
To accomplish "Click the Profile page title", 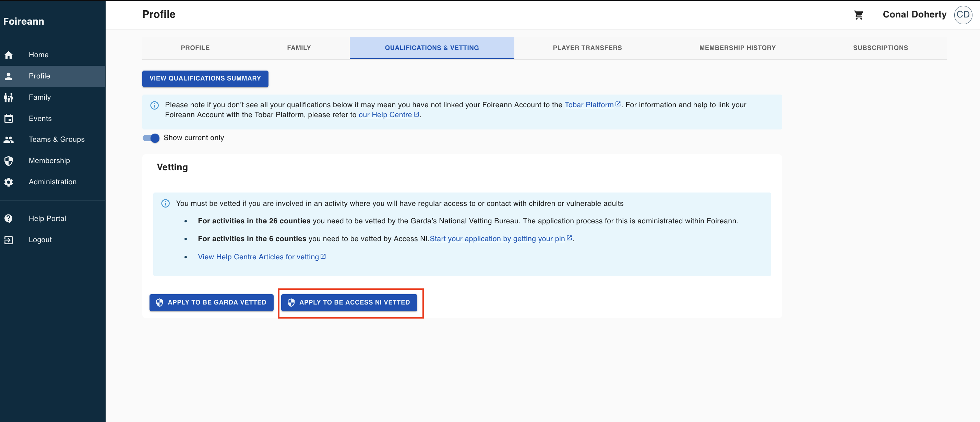I will pos(159,14).
